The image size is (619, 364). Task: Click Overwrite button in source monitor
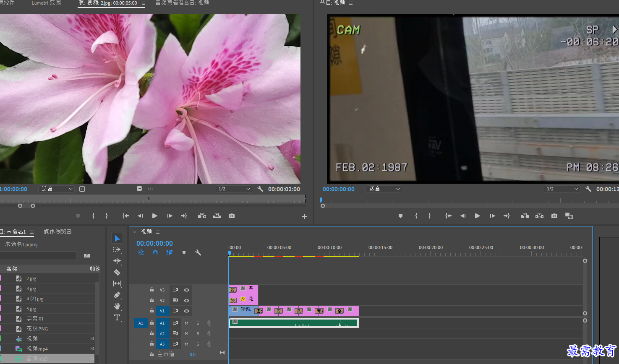(x=217, y=216)
